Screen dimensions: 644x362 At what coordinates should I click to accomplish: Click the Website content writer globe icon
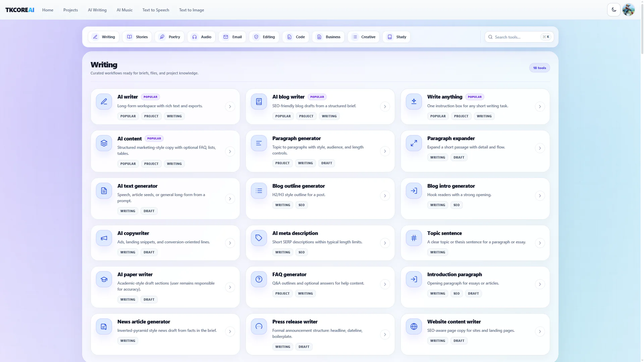(414, 326)
